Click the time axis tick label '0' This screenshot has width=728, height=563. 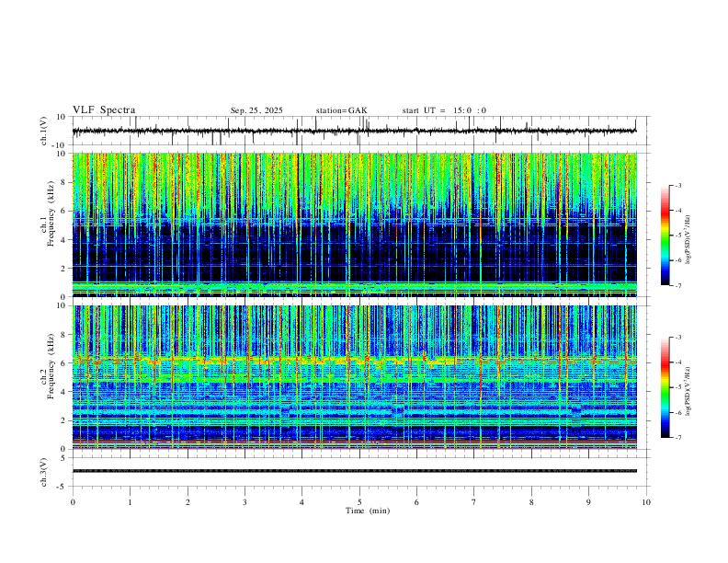pos(73,502)
